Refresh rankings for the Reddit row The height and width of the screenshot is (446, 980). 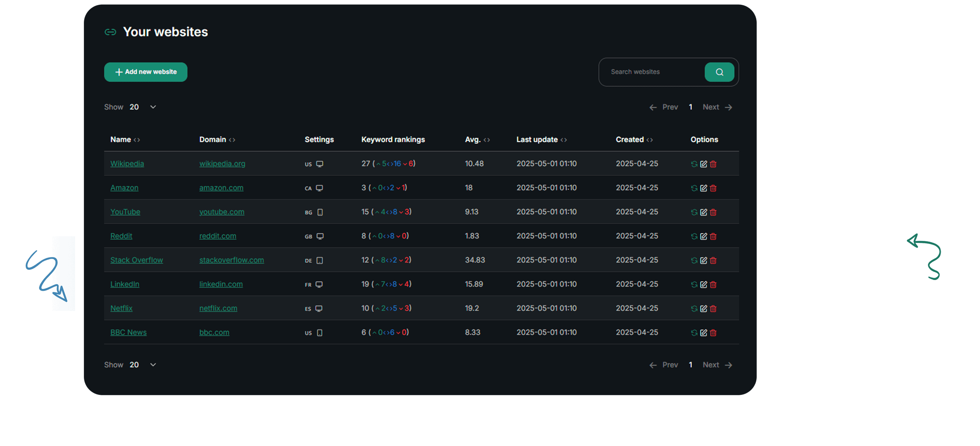(x=694, y=236)
